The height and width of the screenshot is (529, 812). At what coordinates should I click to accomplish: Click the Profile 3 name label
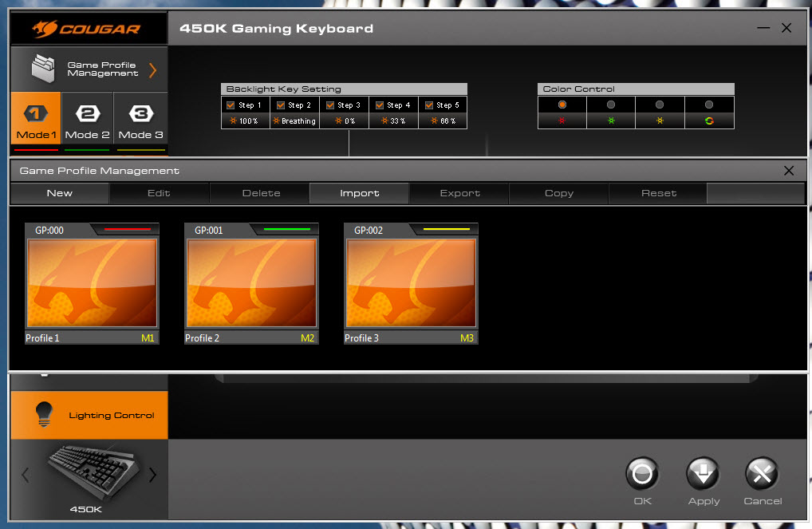pyautogui.click(x=361, y=338)
